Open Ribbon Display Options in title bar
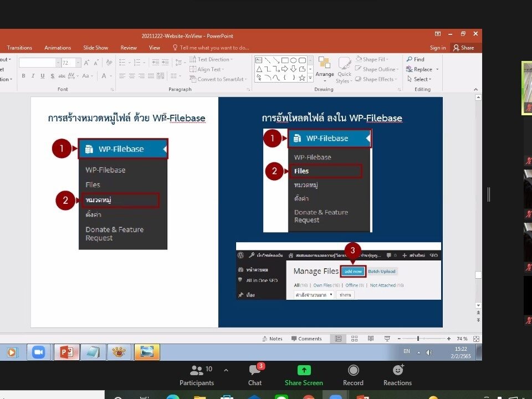 tap(438, 34)
